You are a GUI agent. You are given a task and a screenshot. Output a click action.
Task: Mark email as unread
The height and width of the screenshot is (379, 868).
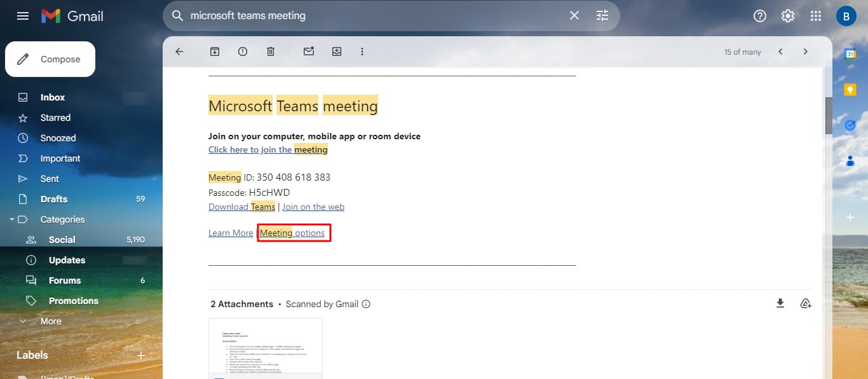[x=309, y=52]
